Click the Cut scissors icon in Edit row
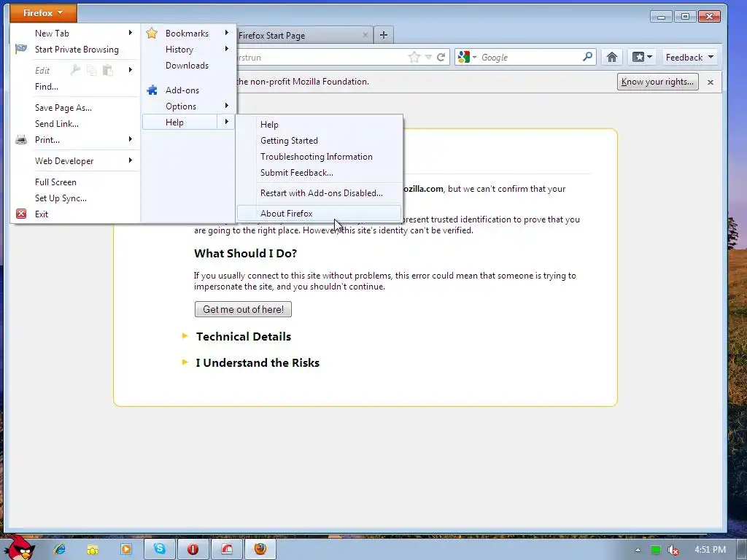The height and width of the screenshot is (560, 747). pos(75,71)
